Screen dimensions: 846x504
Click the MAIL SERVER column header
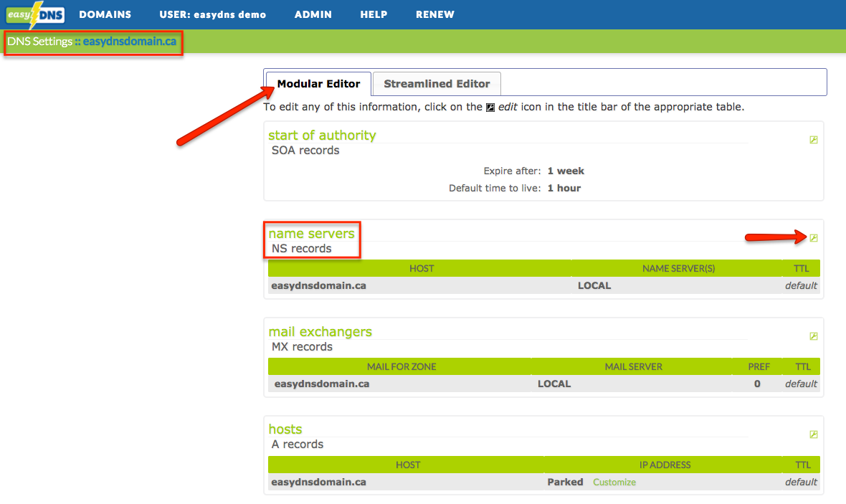coord(633,366)
